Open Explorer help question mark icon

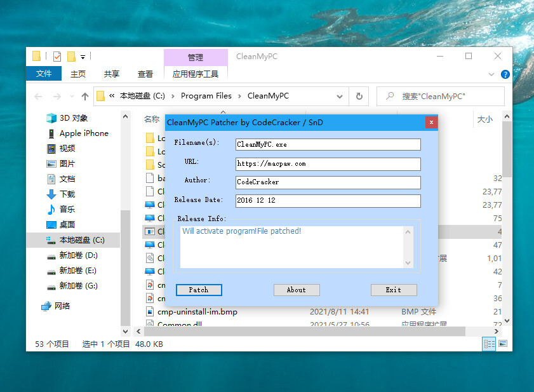(505, 74)
